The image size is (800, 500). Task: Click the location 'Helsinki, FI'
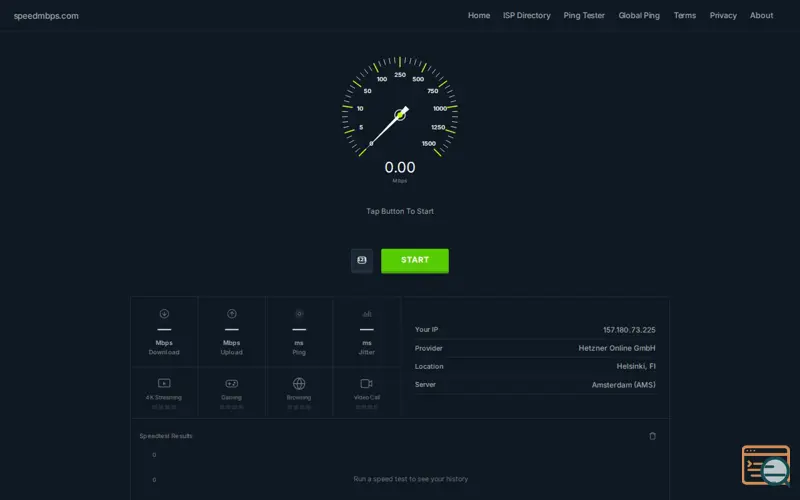(x=636, y=366)
